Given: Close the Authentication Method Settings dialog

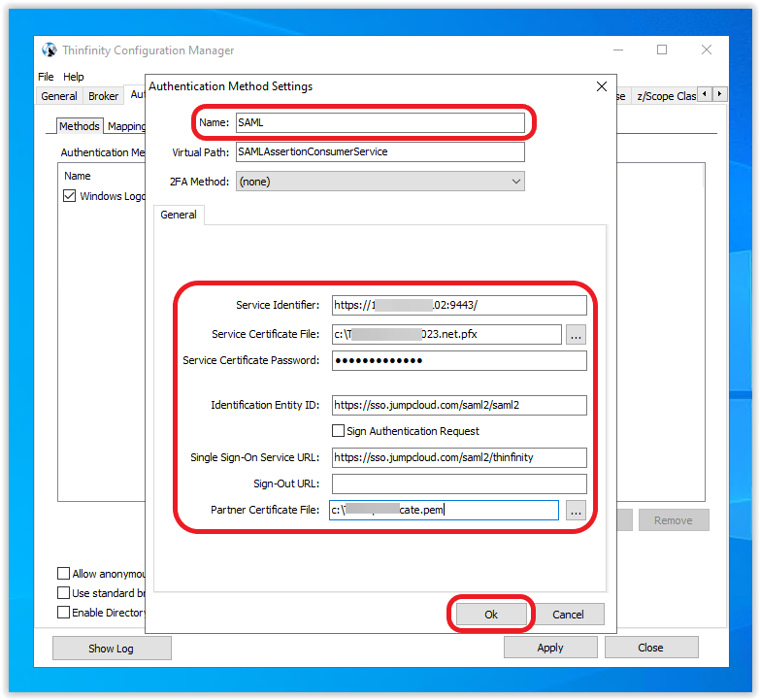Looking at the screenshot, I should point(602,86).
